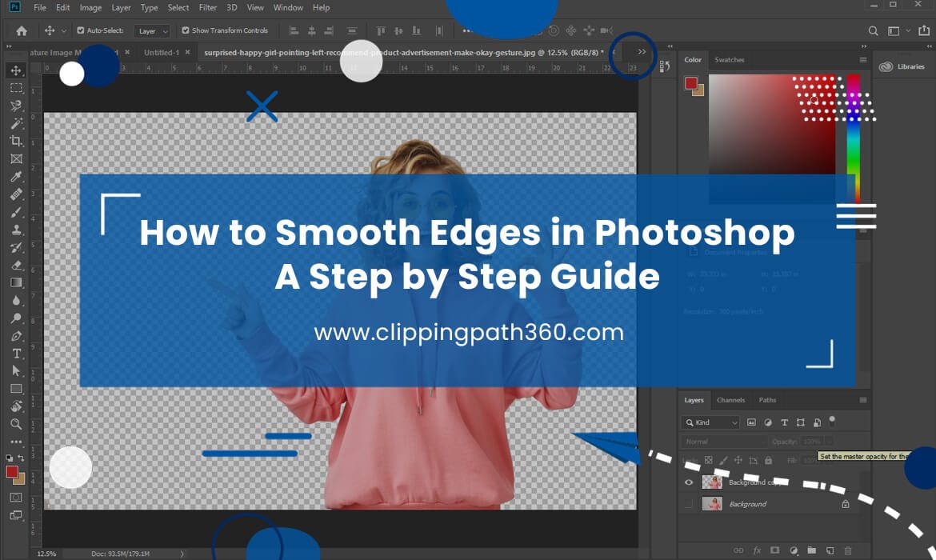936x560 pixels.
Task: Open the Select menu
Action: [x=178, y=8]
